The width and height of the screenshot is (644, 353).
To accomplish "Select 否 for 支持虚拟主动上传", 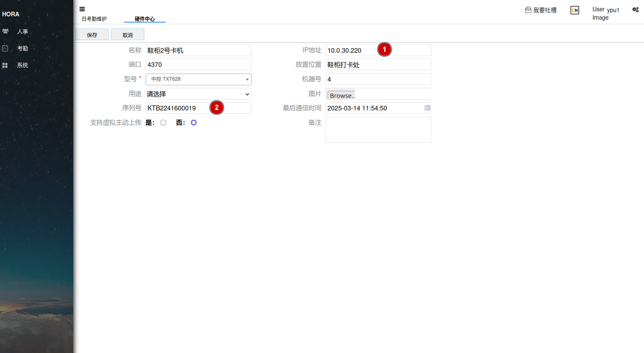I will 194,123.
